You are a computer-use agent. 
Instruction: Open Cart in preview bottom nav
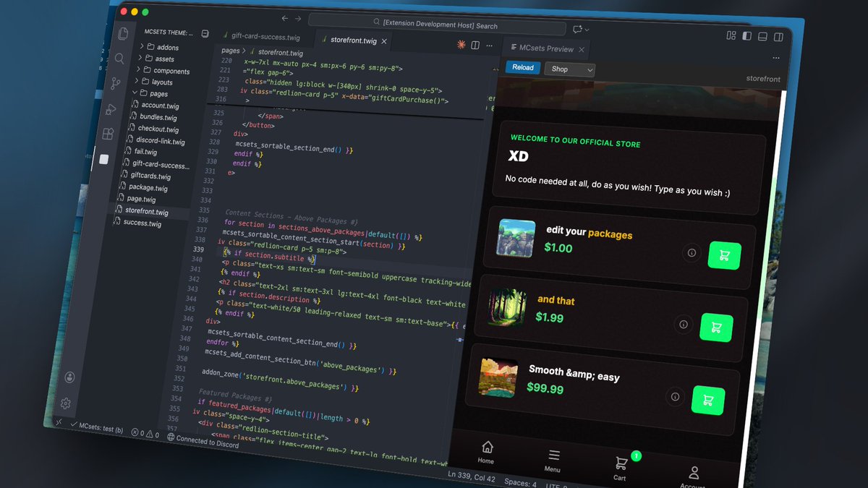click(x=621, y=467)
